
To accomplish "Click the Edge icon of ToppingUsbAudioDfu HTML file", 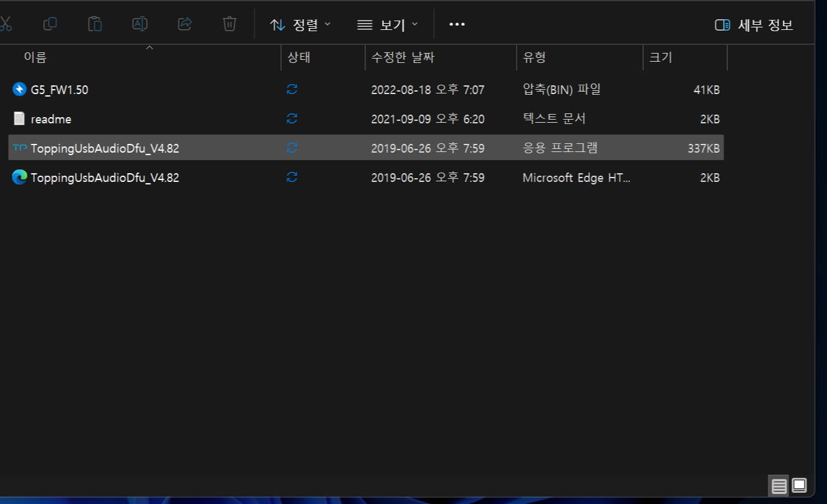I will click(x=19, y=178).
